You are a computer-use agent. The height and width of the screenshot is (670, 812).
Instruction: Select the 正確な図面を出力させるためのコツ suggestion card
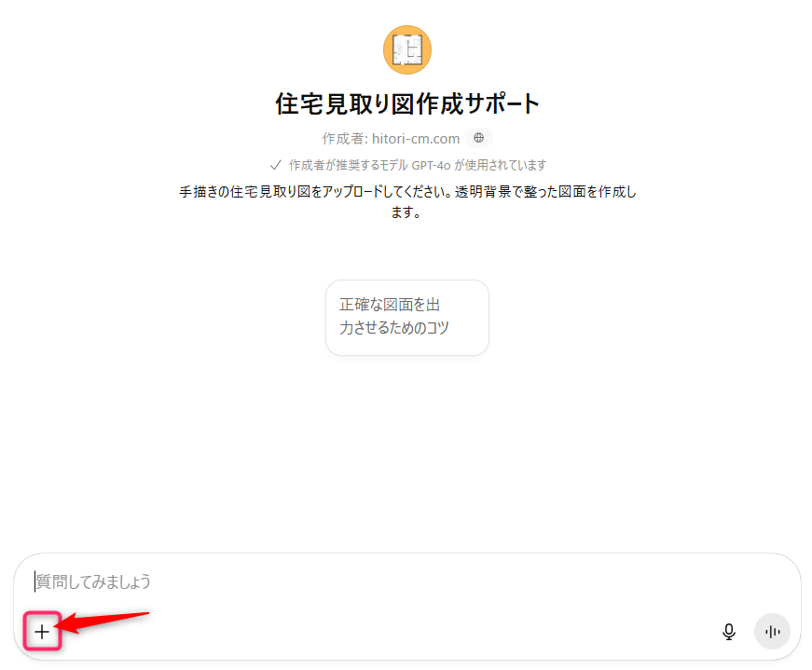point(407,318)
